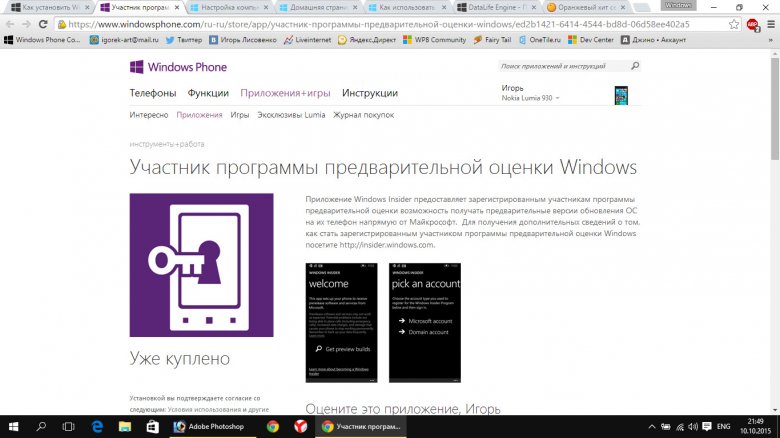The image size is (780, 438).
Task: Open the Dev Center bookmark
Action: click(591, 40)
